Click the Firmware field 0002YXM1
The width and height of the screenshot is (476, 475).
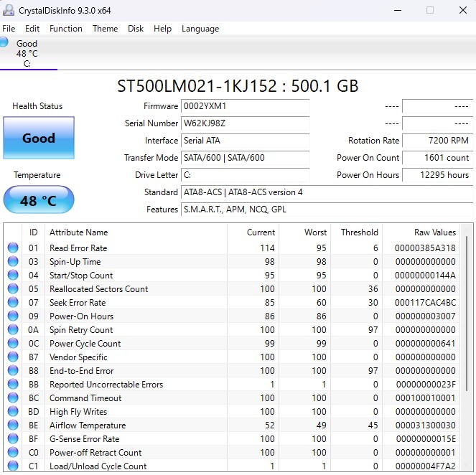[x=245, y=106]
